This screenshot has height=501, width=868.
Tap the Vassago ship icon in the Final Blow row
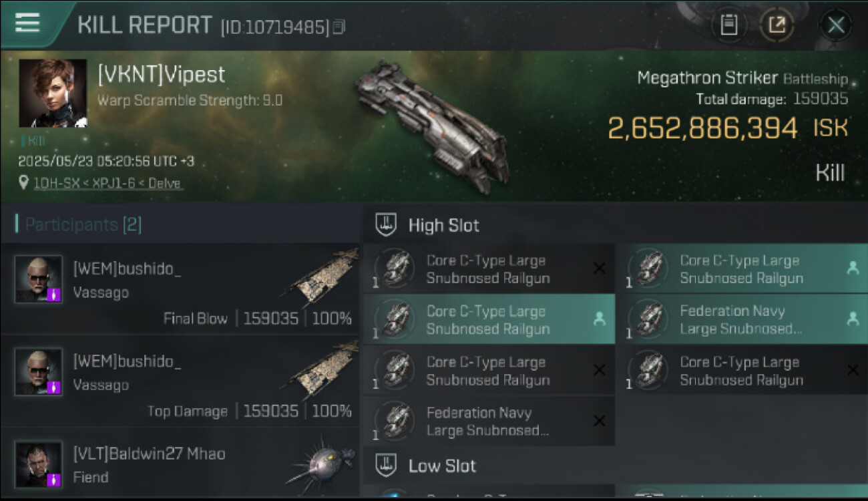(325, 277)
